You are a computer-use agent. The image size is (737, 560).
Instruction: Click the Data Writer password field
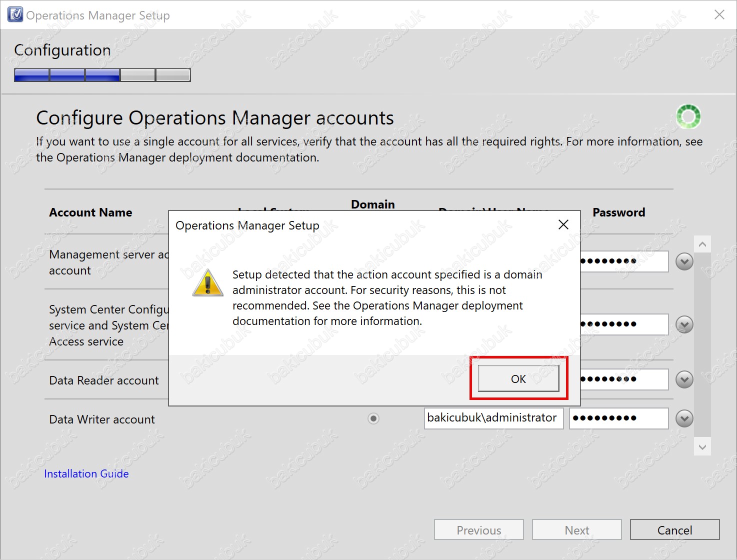click(x=618, y=418)
